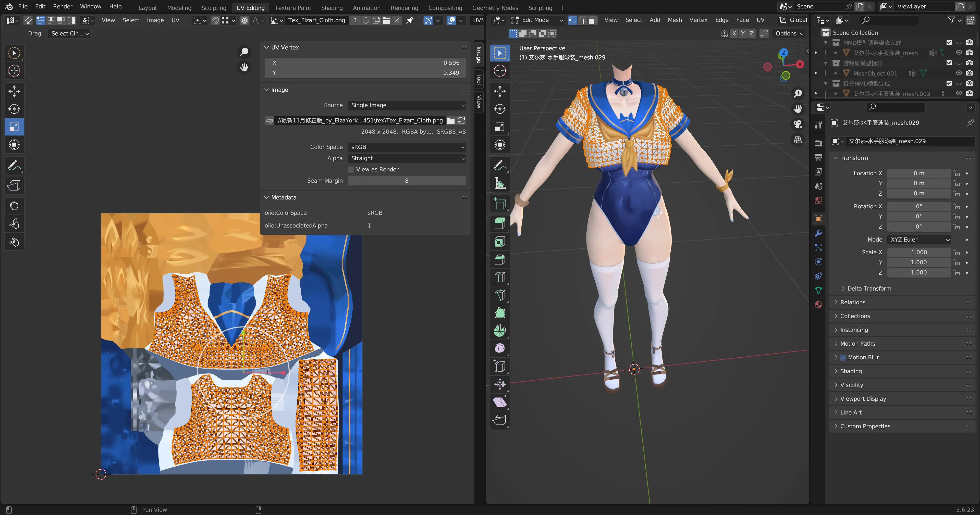
Task: Hide MeshObject.001 with its eye icon
Action: tap(959, 73)
